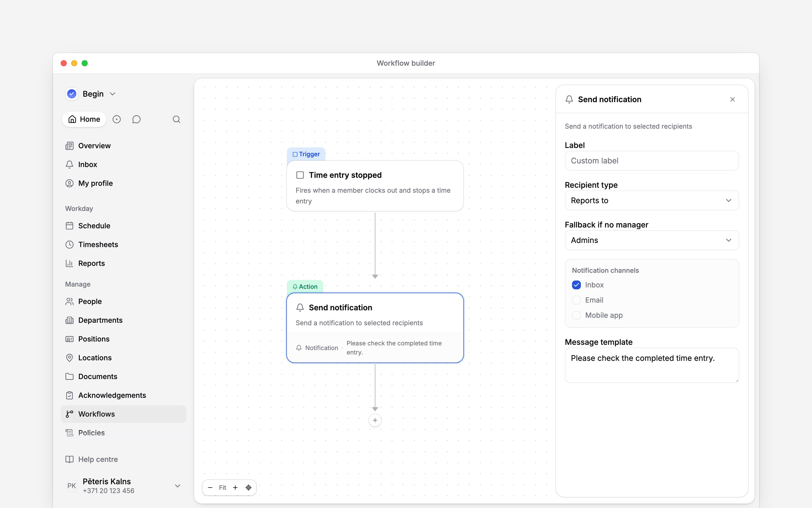Viewport: 812px width, 508px height.
Task: Uncheck the Inbox notification channel
Action: (576, 285)
